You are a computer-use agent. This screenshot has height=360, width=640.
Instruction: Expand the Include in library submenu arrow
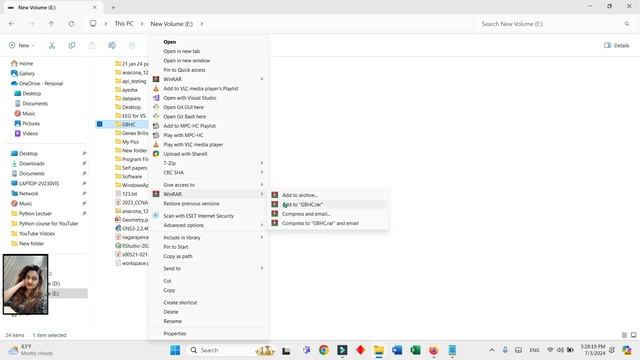262,237
